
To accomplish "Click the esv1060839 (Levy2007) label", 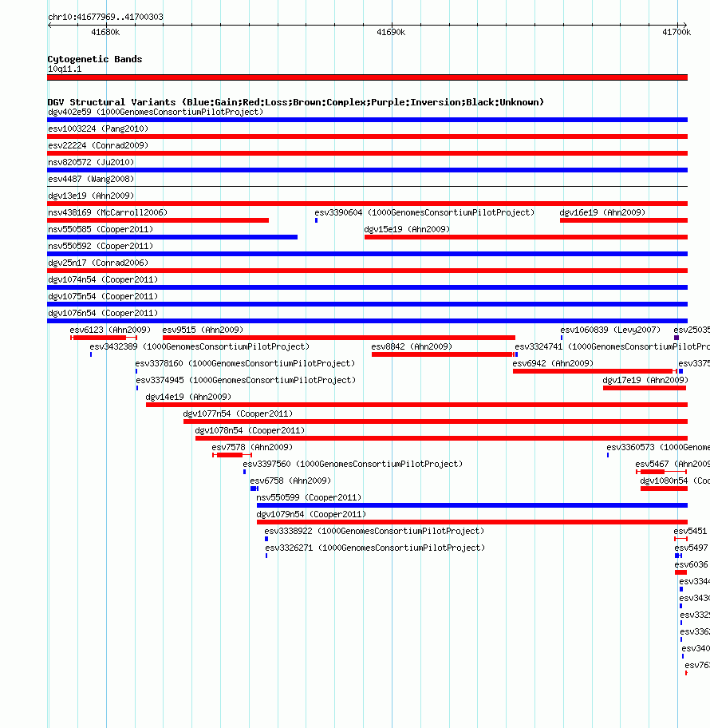I will coord(610,330).
